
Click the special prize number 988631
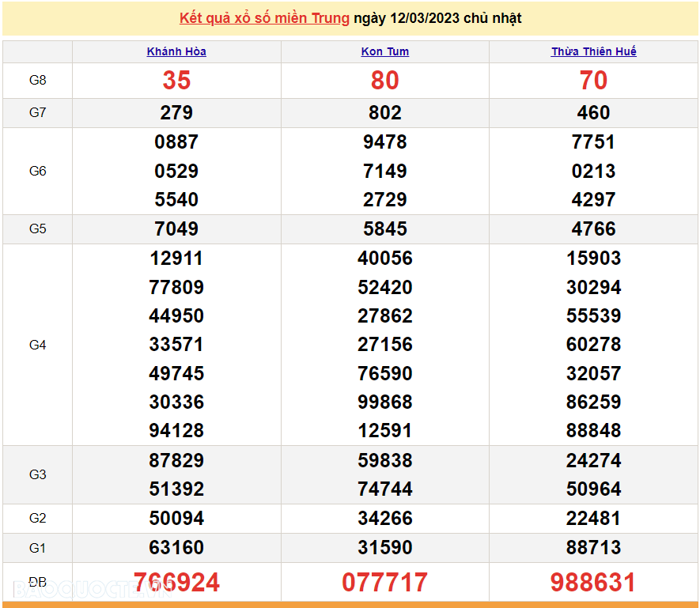tap(593, 583)
